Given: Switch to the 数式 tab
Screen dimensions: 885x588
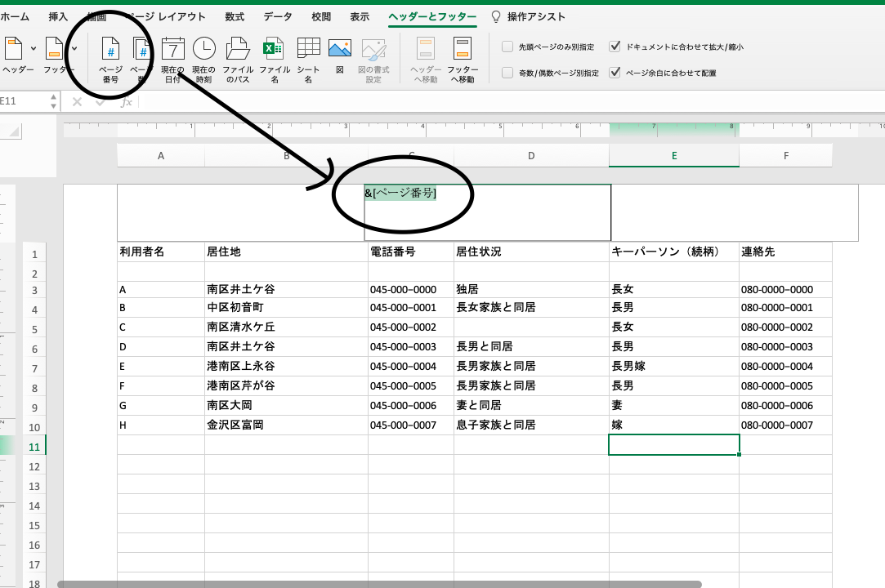Looking at the screenshot, I should point(235,16).
